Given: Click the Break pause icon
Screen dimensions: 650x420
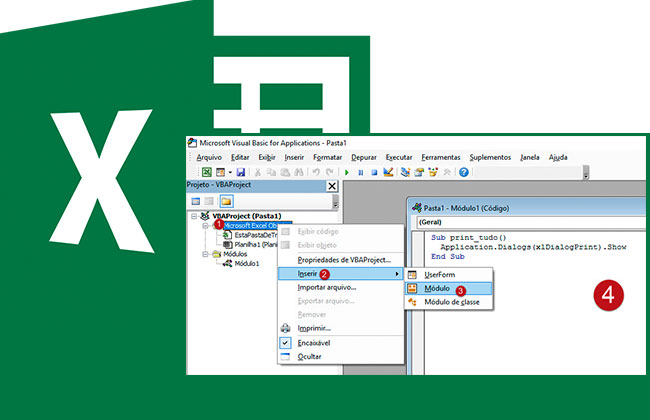Looking at the screenshot, I should [361, 172].
